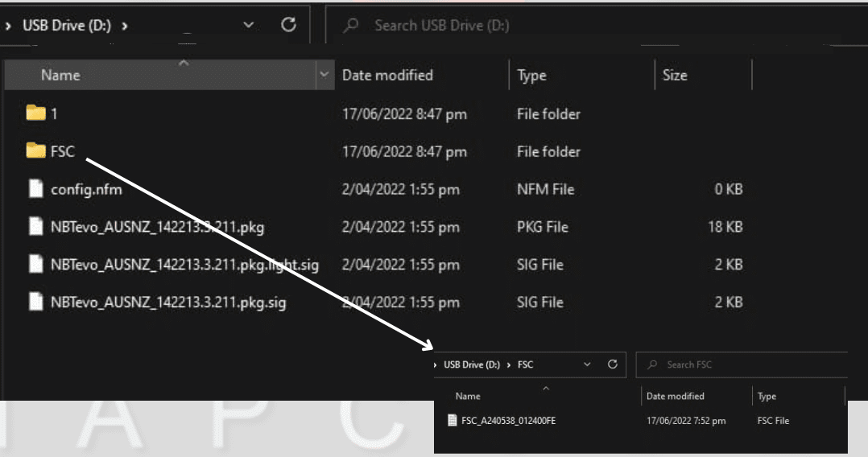Refresh the FSC folder window
The image size is (868, 457).
pyautogui.click(x=612, y=364)
